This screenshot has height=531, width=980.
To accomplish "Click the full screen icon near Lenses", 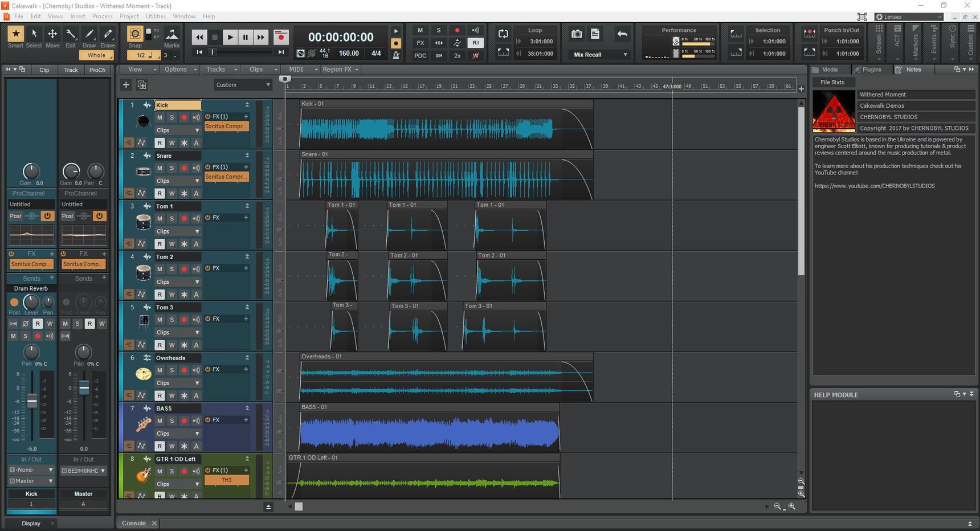I will click(x=862, y=17).
